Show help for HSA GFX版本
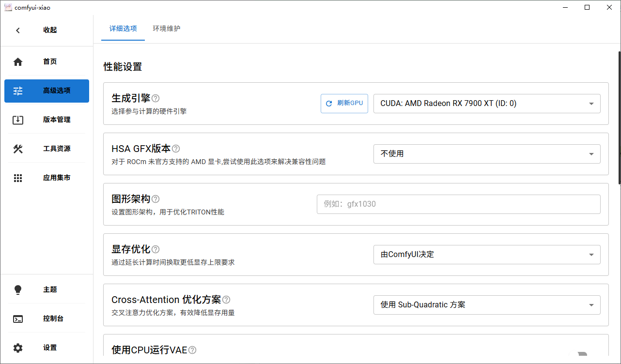The image size is (621, 364). pyautogui.click(x=176, y=149)
